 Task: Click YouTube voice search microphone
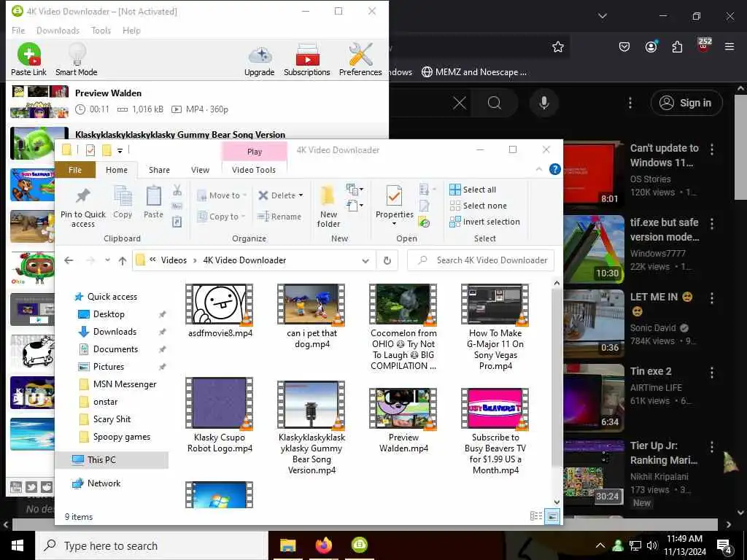543,103
